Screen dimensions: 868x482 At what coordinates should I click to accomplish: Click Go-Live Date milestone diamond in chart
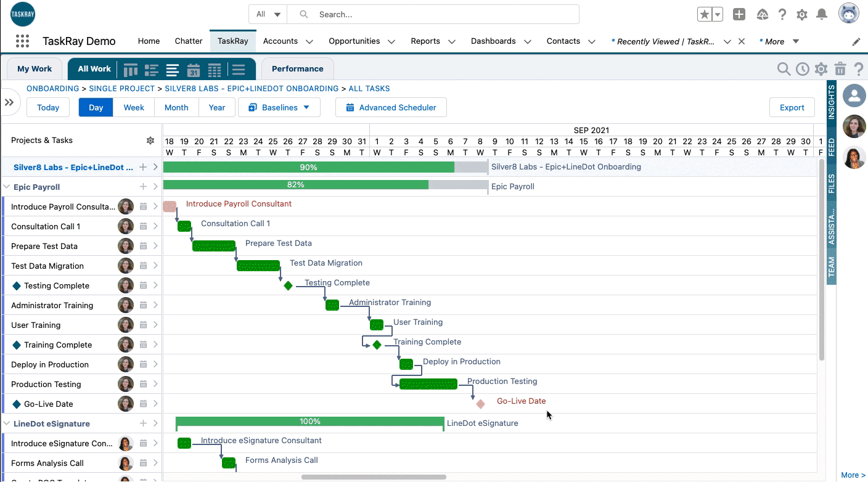tap(480, 404)
